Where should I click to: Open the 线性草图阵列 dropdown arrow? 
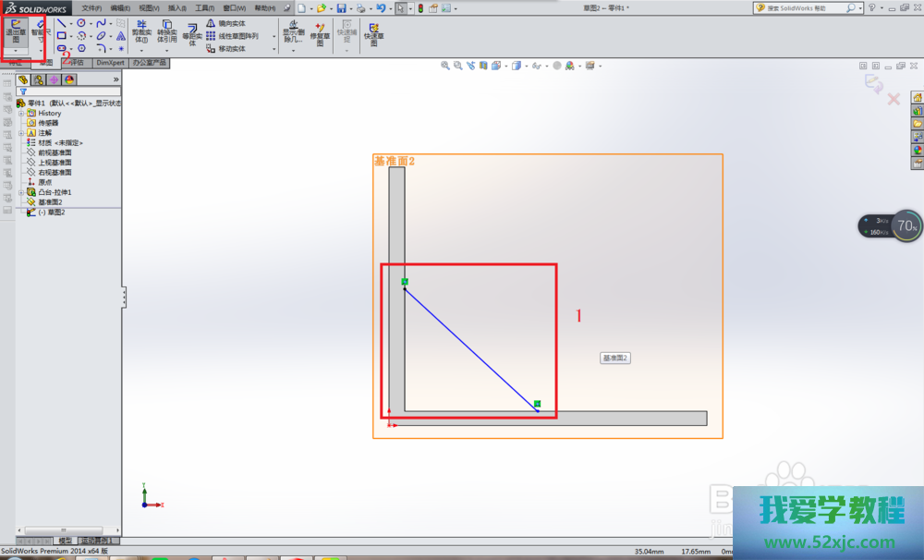coord(274,36)
